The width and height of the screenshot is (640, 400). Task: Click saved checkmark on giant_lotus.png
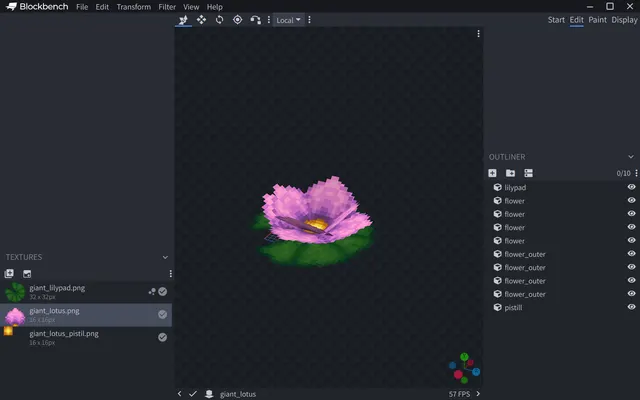[162, 314]
